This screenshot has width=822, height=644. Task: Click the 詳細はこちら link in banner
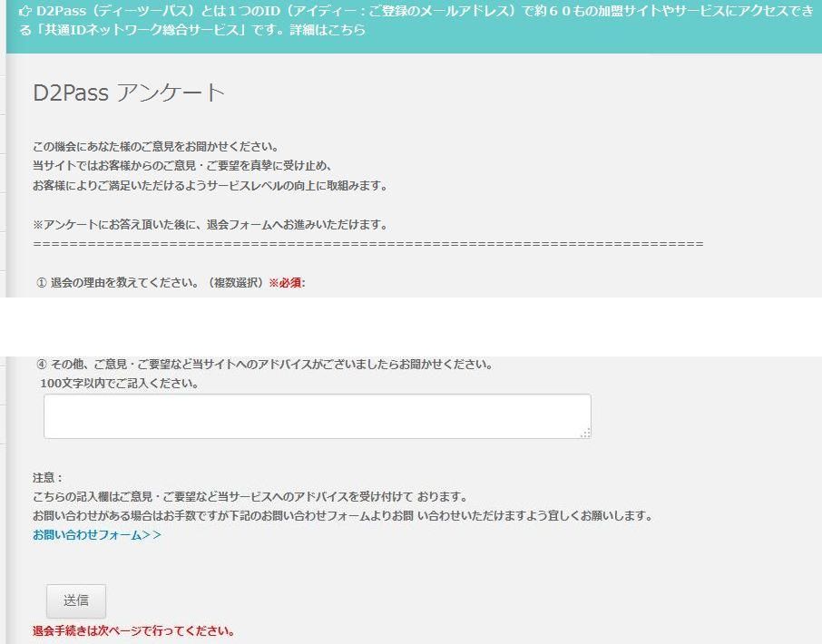pyautogui.click(x=328, y=30)
